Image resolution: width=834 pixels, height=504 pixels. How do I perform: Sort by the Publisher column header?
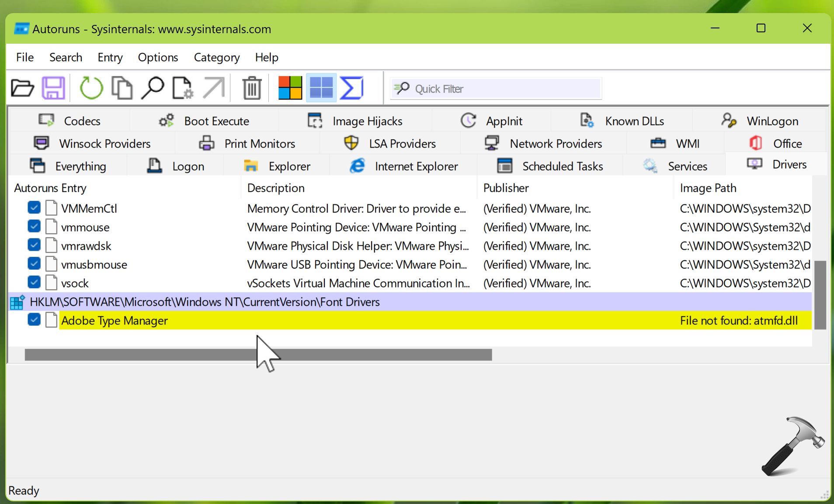[506, 188]
